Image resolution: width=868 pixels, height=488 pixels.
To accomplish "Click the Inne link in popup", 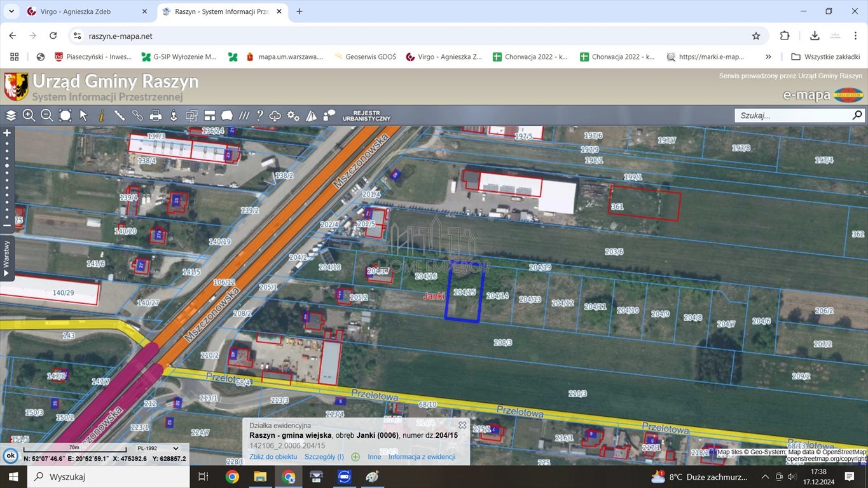I will pos(375,456).
